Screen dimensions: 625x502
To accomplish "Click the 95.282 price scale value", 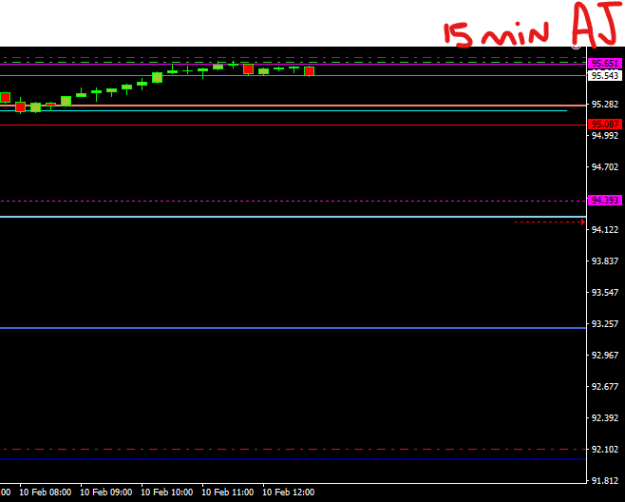I will pos(605,104).
